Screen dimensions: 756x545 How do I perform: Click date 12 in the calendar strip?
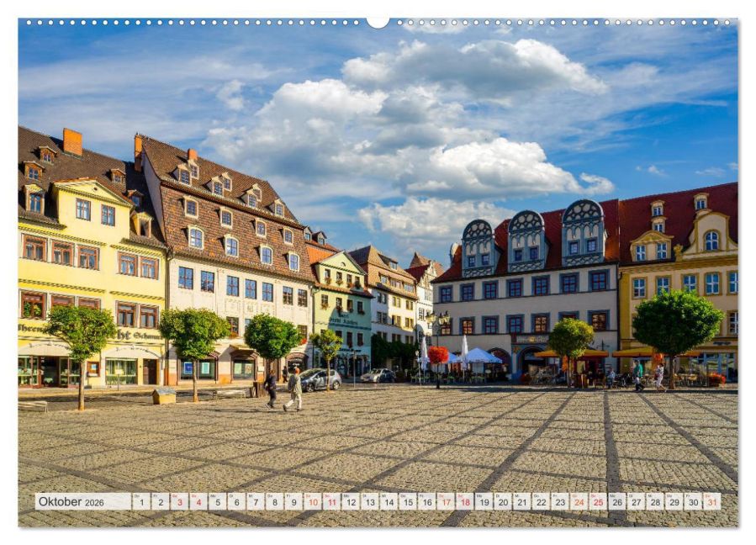click(x=351, y=501)
